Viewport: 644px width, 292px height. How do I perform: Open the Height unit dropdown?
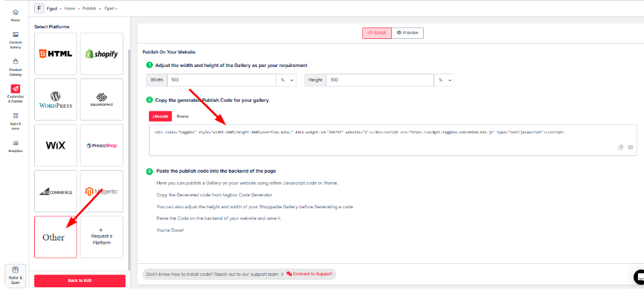(444, 80)
